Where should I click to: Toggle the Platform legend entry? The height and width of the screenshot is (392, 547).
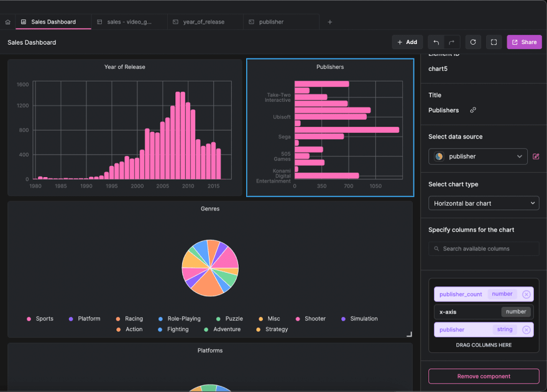pos(85,319)
